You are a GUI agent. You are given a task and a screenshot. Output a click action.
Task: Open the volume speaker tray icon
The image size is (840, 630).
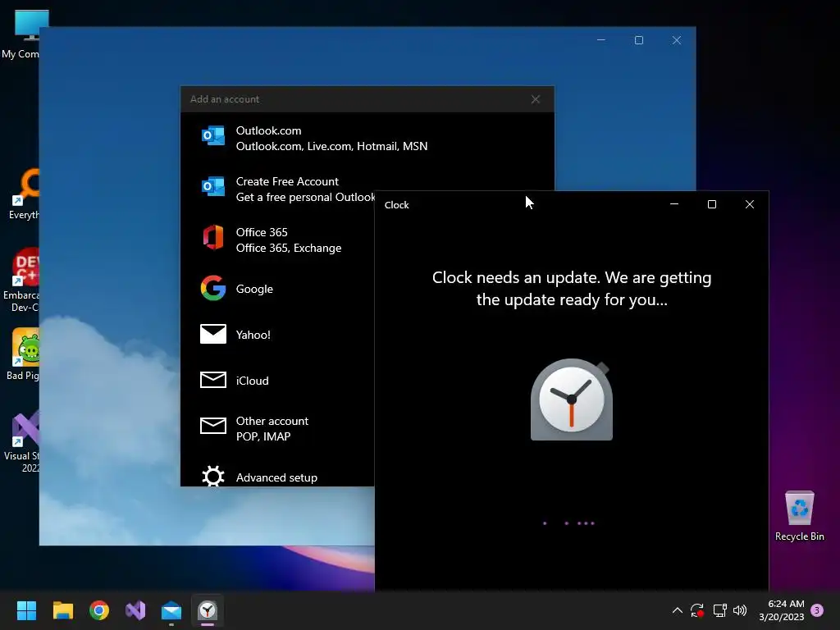tap(741, 610)
